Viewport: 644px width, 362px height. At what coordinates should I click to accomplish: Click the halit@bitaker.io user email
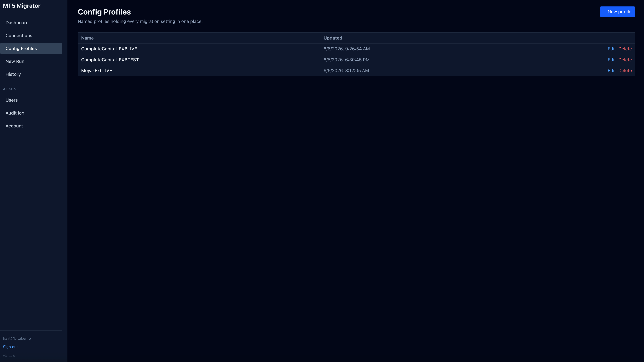17,338
